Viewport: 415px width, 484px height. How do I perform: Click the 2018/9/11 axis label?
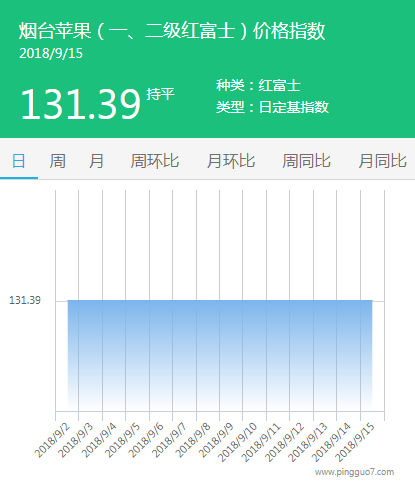pyautogui.click(x=261, y=442)
